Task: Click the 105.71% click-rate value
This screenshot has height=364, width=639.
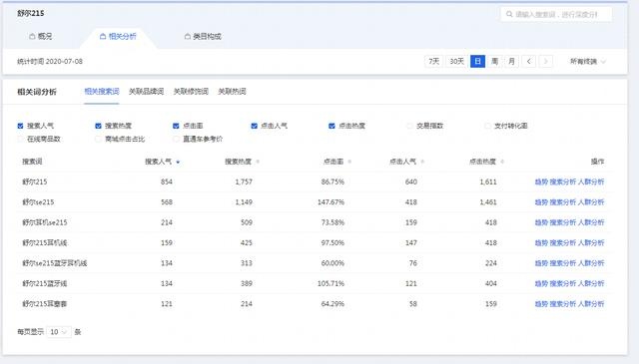Action: [330, 283]
